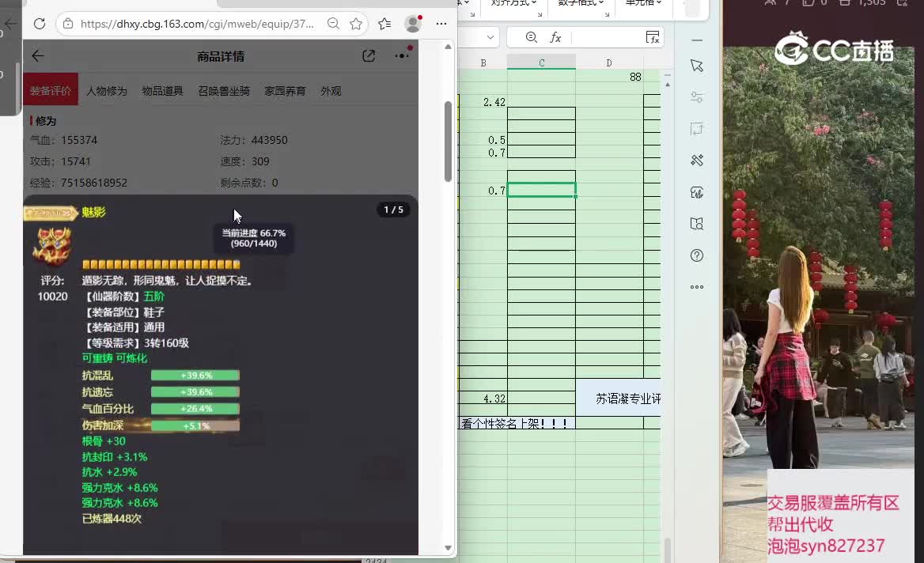Open the more options dots in 商品详情 header

coord(403,55)
